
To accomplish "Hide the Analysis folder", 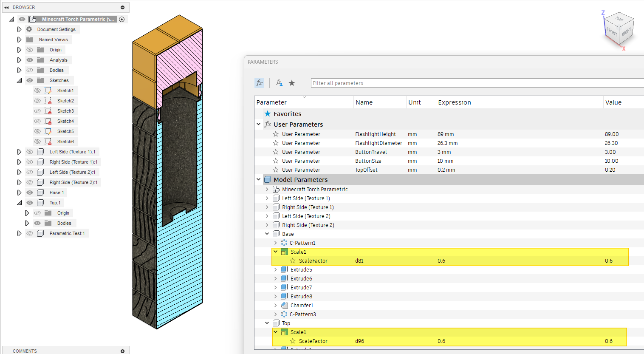I will click(30, 60).
